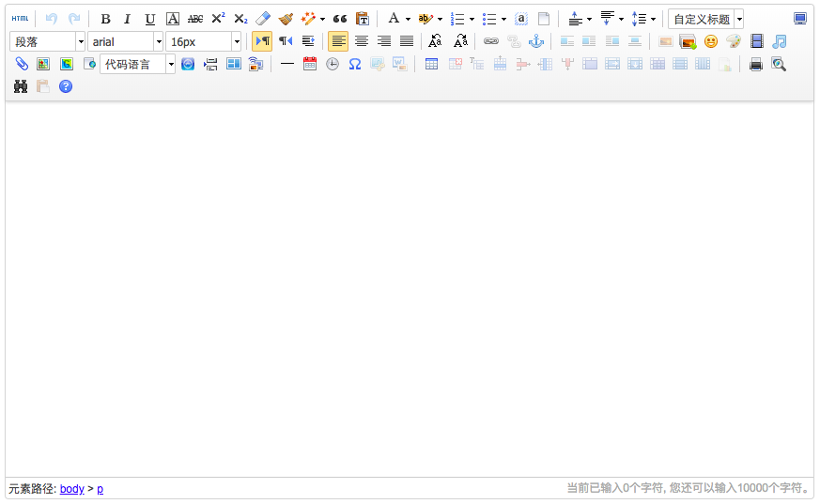Toggle fullscreen monitor icon
Screen dimensions: 820x504
tap(800, 19)
